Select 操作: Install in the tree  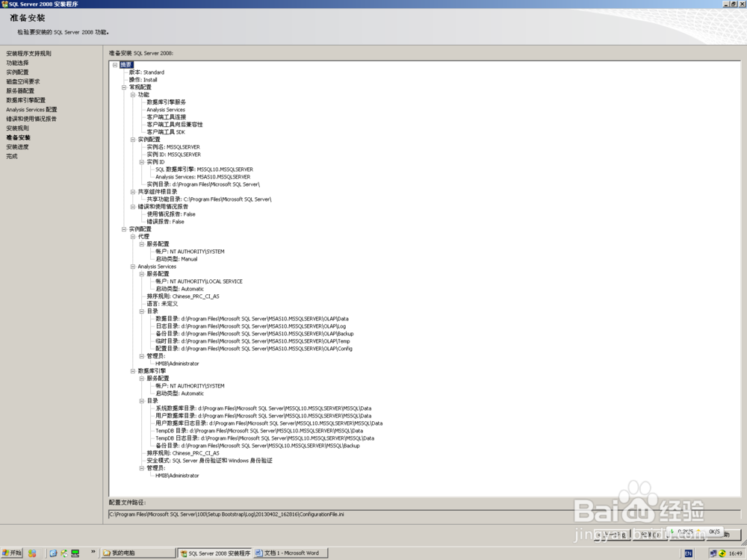(143, 80)
